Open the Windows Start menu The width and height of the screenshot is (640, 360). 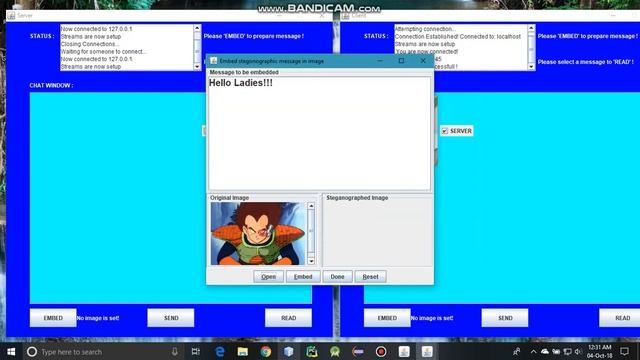(x=11, y=351)
